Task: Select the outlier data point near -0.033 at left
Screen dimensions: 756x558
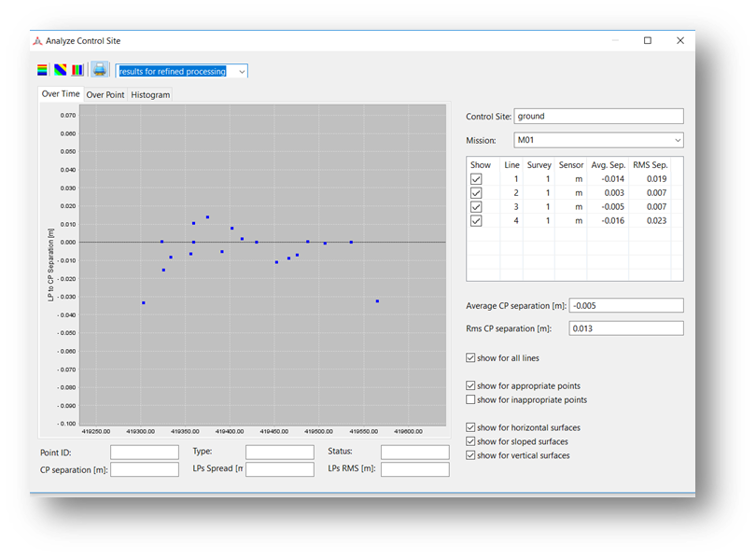Action: [144, 303]
